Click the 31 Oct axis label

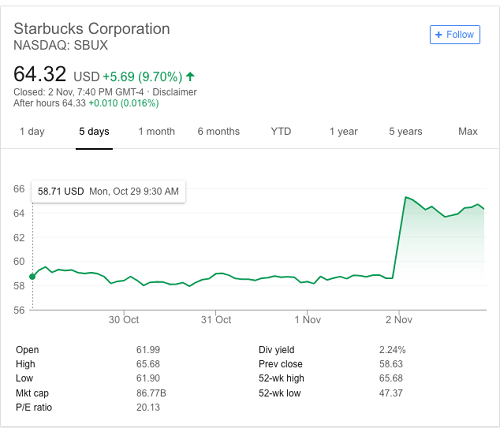point(216,320)
